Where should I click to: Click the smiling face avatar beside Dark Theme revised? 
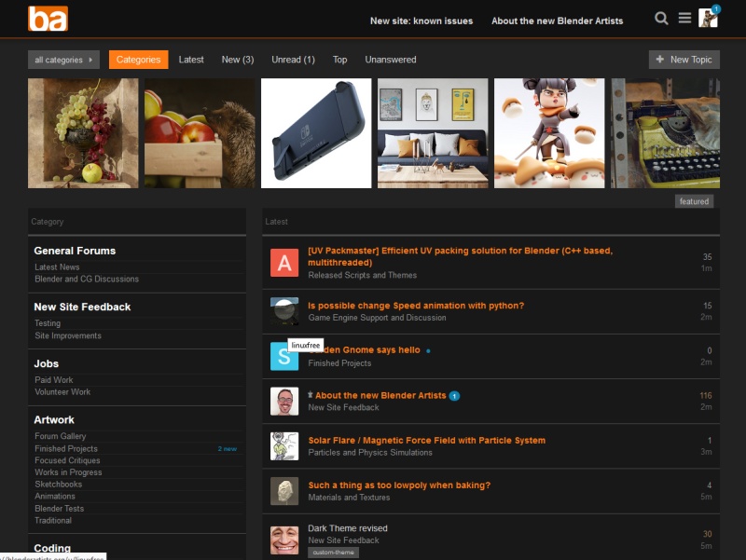[x=284, y=540]
